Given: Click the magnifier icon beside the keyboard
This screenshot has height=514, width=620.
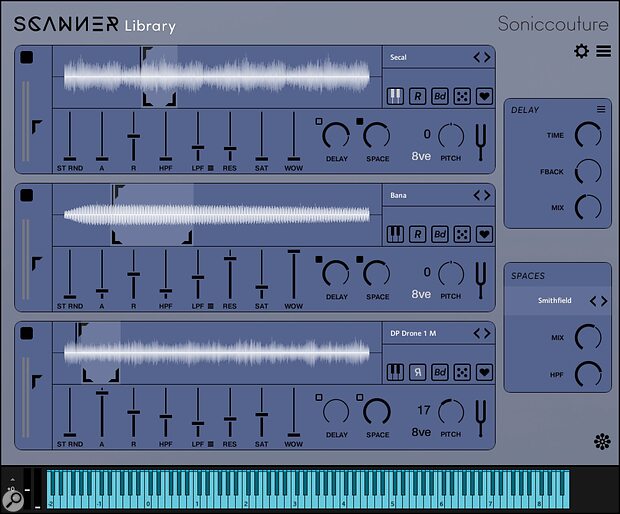Looking at the screenshot, I should pos(13,500).
